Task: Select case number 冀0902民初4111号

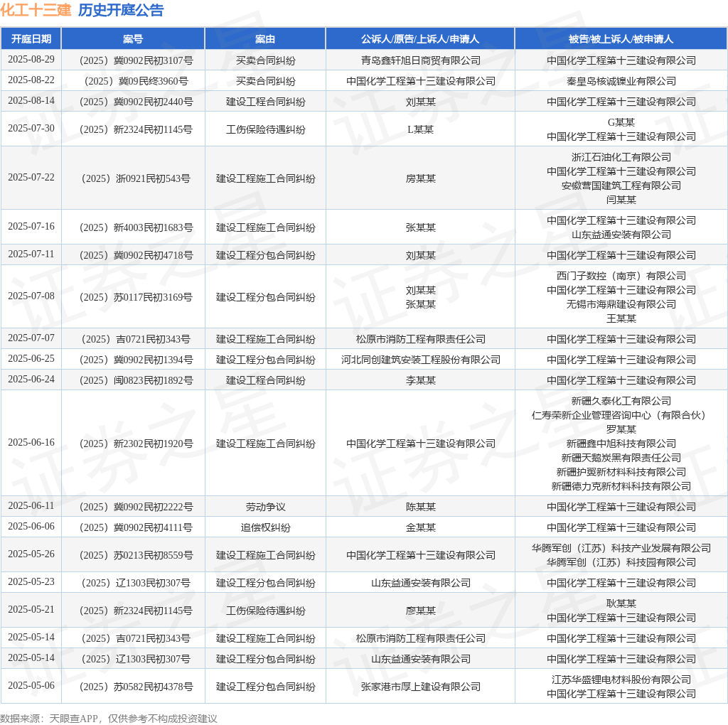Action: click(x=136, y=527)
